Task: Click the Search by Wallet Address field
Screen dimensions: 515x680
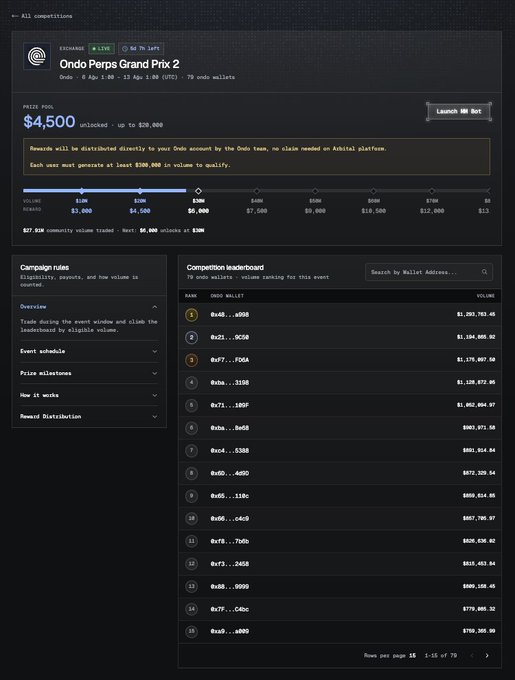Action: 428,272
